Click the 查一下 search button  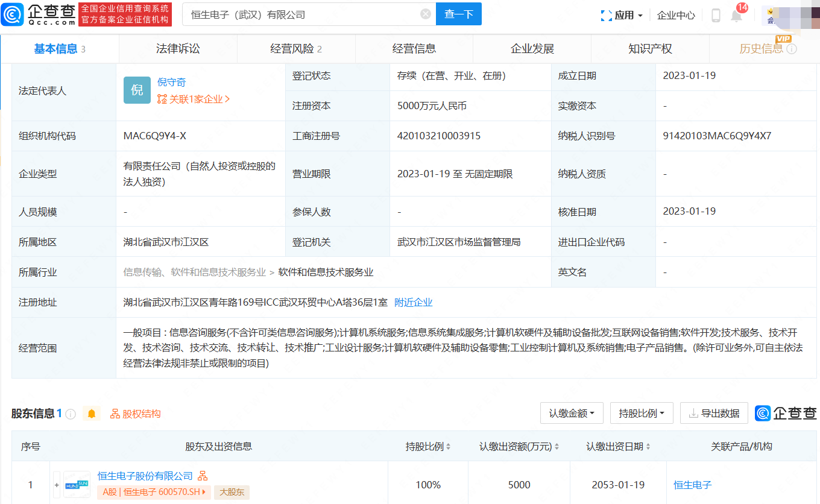click(459, 14)
